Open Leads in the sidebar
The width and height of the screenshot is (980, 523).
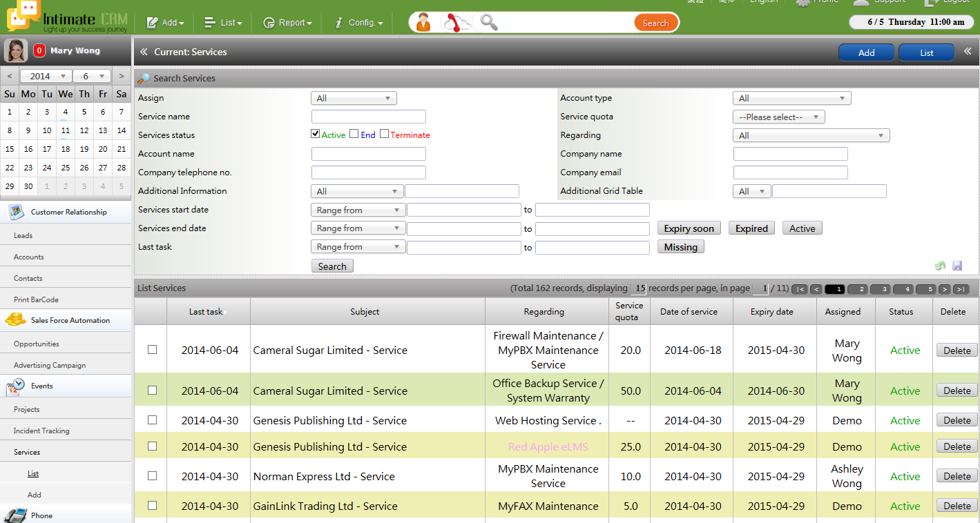(23, 235)
